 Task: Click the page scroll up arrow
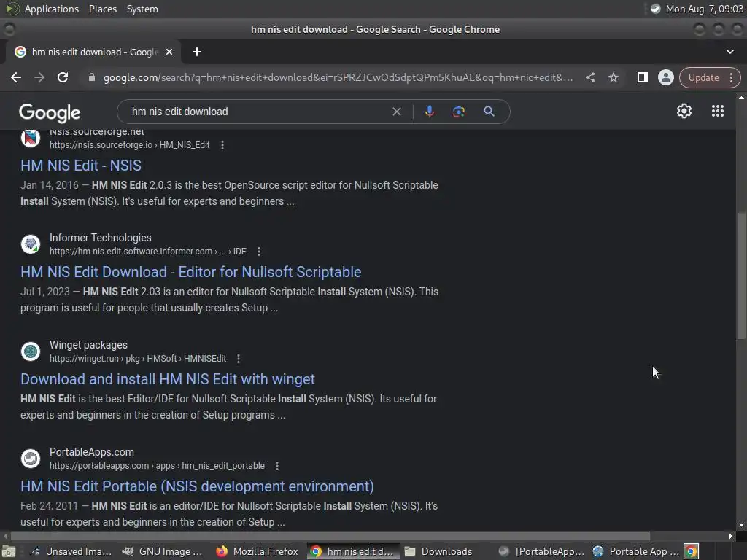[741, 97]
